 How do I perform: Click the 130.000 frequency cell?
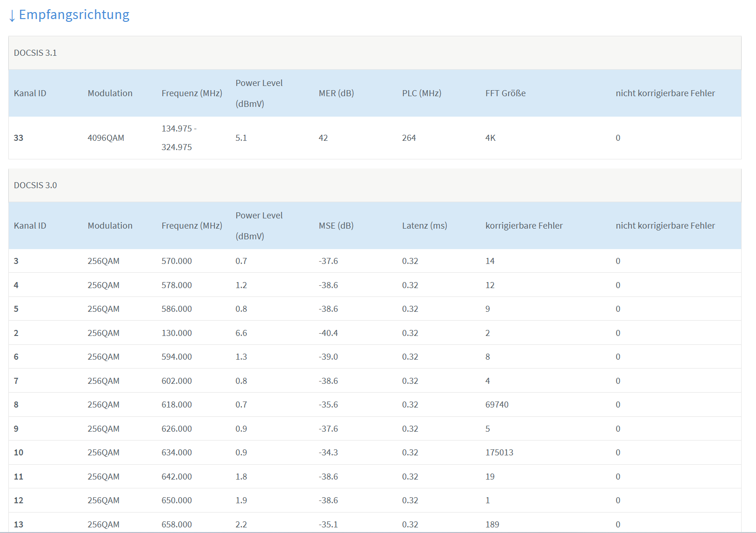click(177, 333)
